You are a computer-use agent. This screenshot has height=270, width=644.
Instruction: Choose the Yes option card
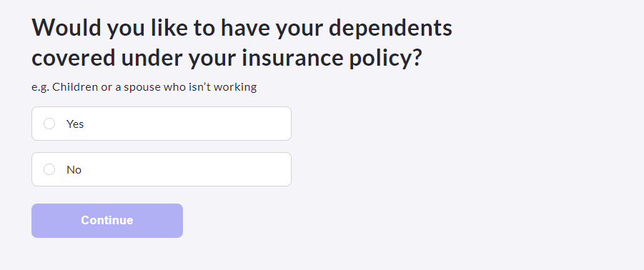coord(162,124)
